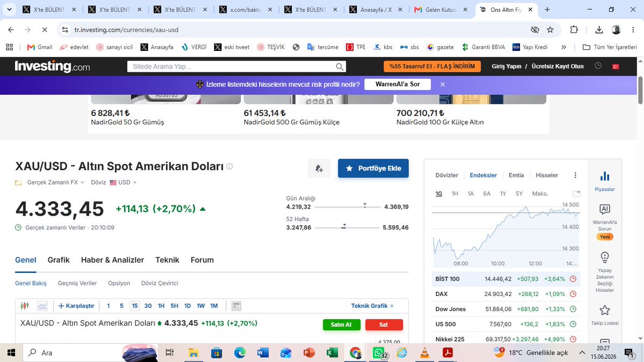Open the three-dot menu in market widget
This screenshot has height=362, width=644.
click(x=575, y=175)
